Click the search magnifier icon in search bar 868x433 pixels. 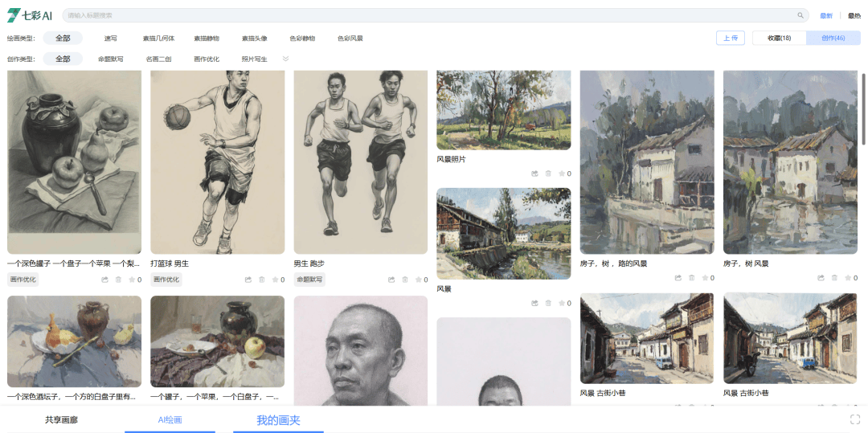click(800, 15)
